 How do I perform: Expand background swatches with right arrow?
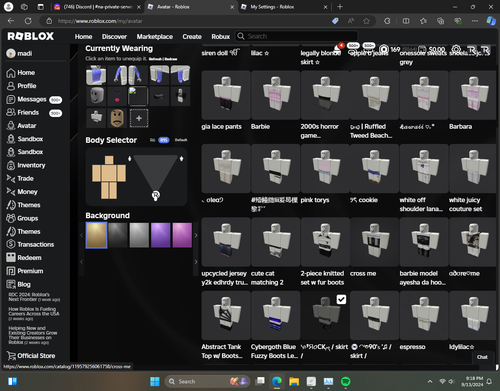tap(196, 235)
